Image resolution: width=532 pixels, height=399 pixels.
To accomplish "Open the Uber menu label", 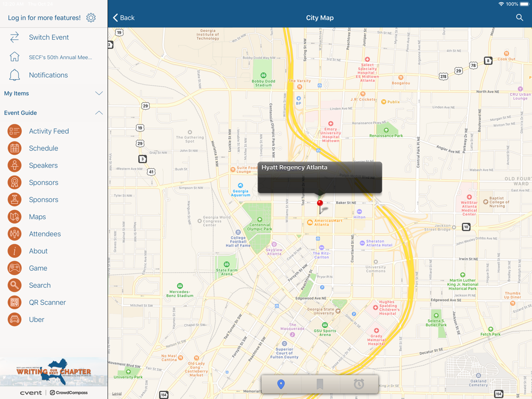I will click(x=37, y=320).
